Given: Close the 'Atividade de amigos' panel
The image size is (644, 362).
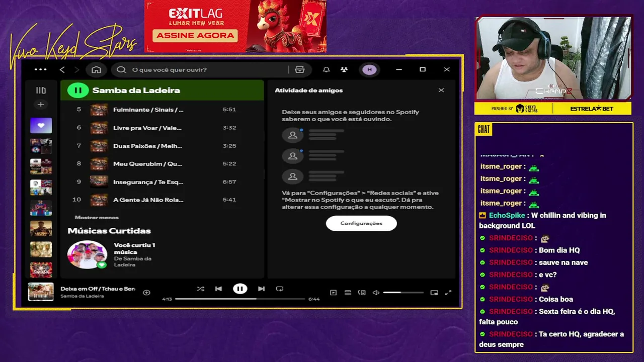Looking at the screenshot, I should click(x=441, y=90).
